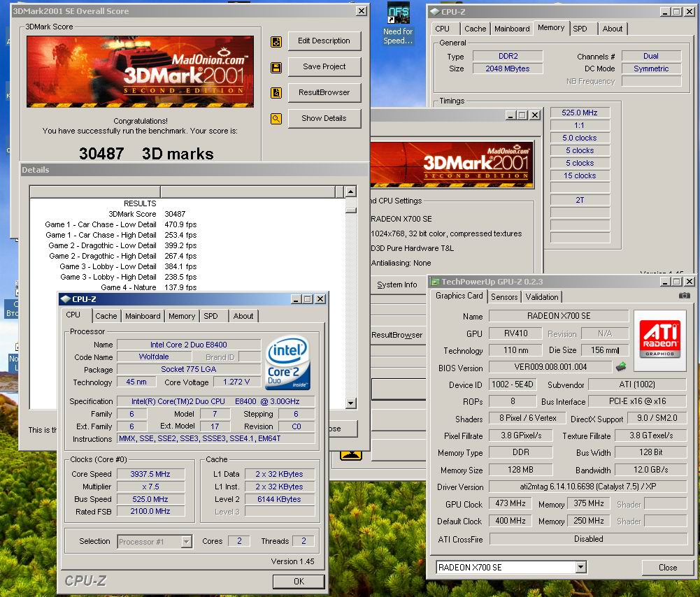Click the Driver Version field in GPU-Z
This screenshot has height=597, width=700.
588,487
